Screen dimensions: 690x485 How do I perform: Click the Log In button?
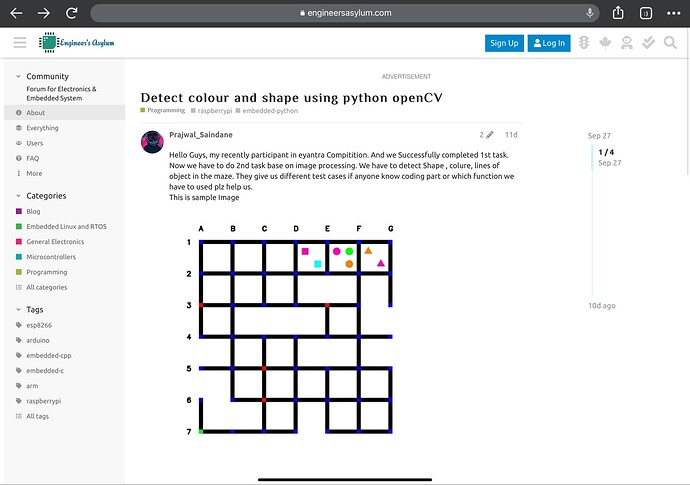click(x=549, y=43)
